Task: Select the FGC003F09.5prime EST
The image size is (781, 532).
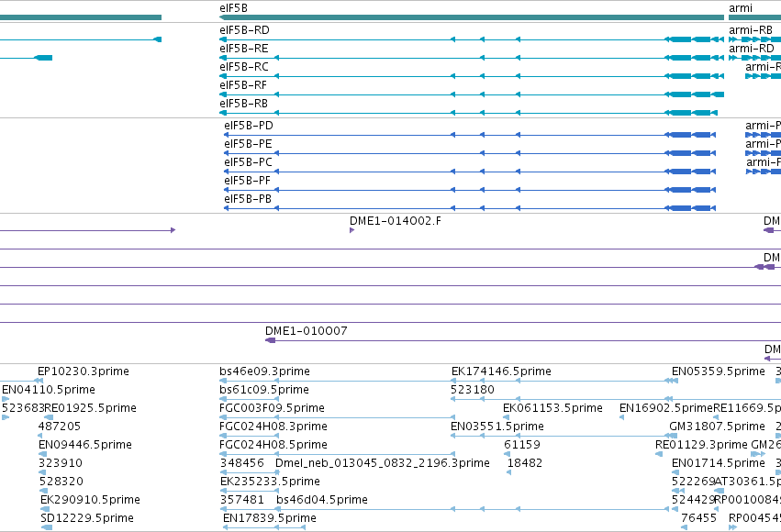Action: pos(272,408)
